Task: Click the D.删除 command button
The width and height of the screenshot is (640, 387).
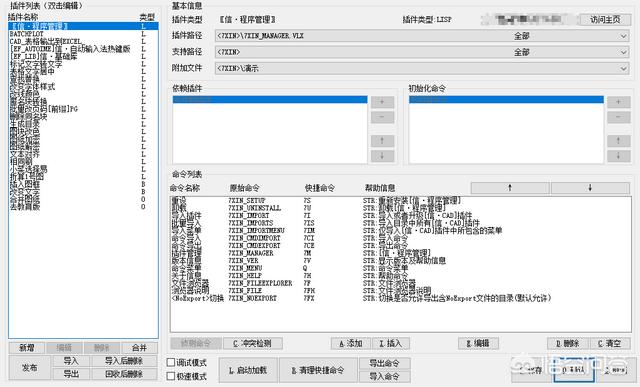Action: click(568, 344)
